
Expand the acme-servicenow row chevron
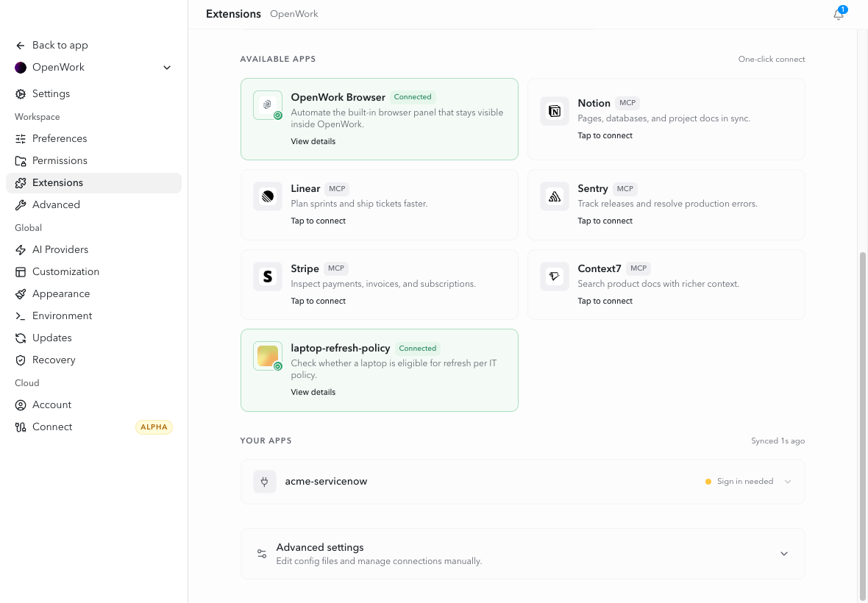coord(788,481)
